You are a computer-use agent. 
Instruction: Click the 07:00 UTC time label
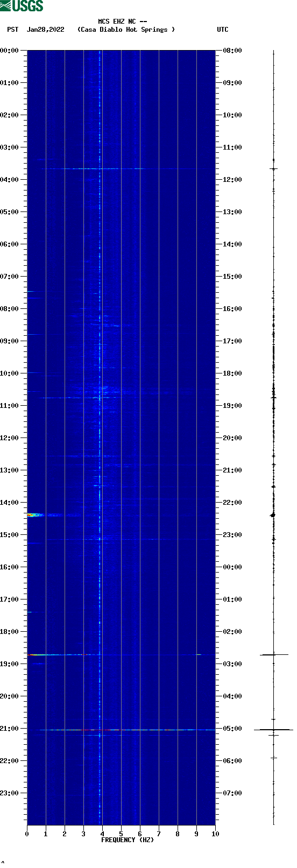pos(232,793)
